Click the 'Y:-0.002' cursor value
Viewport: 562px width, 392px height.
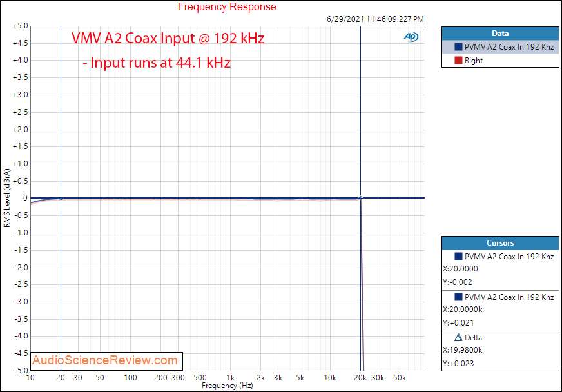[458, 282]
